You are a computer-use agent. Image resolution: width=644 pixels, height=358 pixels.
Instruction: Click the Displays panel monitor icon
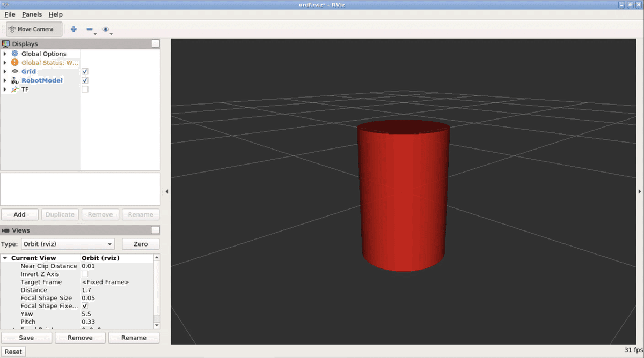6,43
